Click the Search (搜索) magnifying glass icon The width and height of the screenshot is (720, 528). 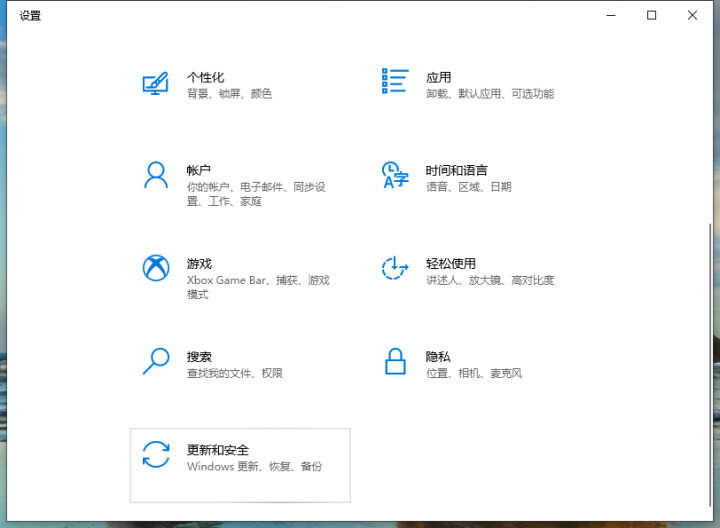coord(155,361)
